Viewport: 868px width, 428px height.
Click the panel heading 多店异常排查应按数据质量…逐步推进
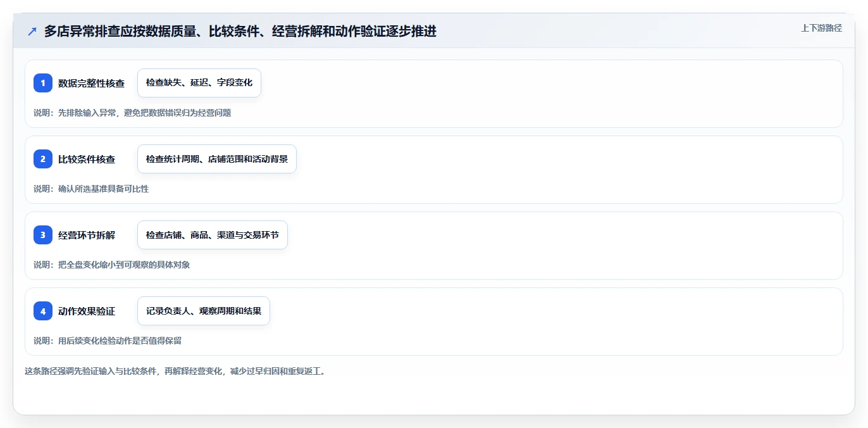(240, 31)
